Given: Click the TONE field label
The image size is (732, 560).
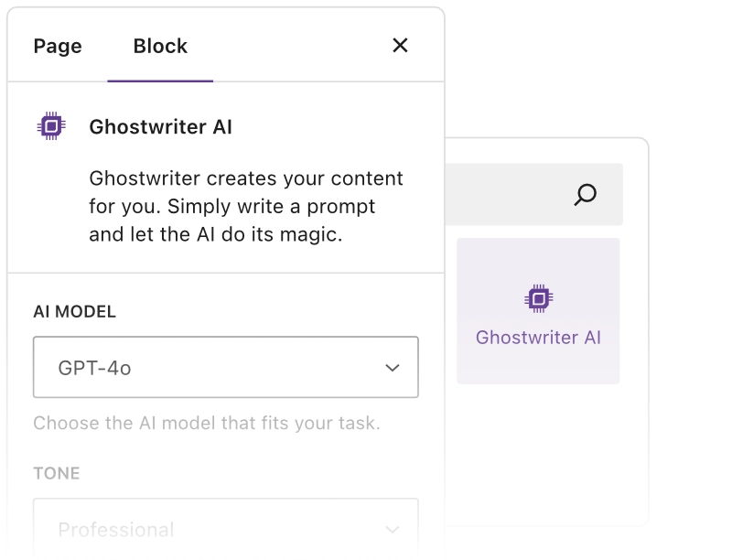Looking at the screenshot, I should pos(57,473).
